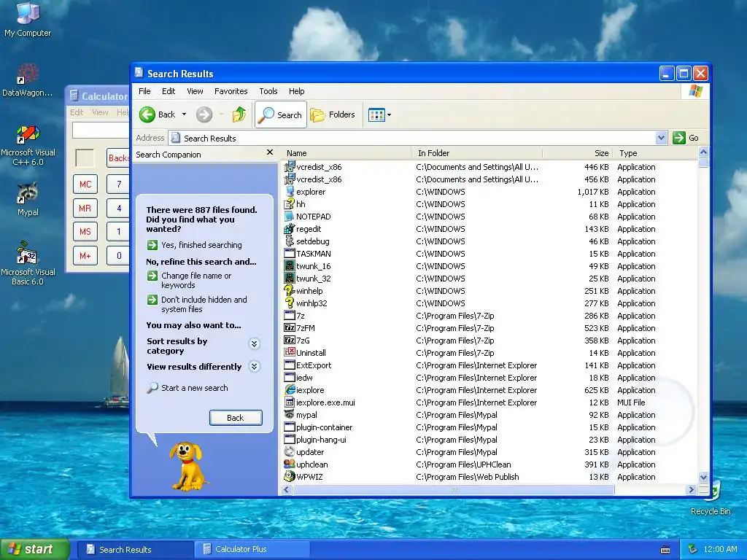Select the WPWIZ icon
Screen dimensions: 747x560
coord(289,477)
